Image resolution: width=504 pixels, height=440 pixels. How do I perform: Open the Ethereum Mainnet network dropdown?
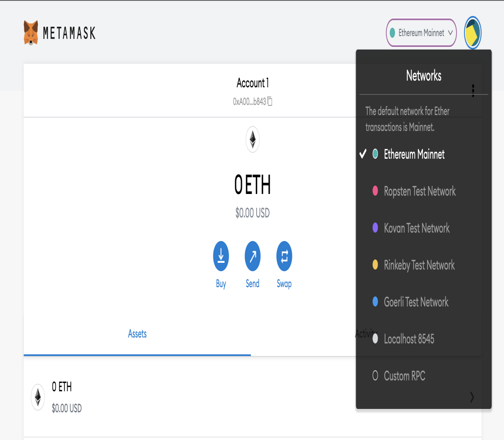tap(421, 33)
